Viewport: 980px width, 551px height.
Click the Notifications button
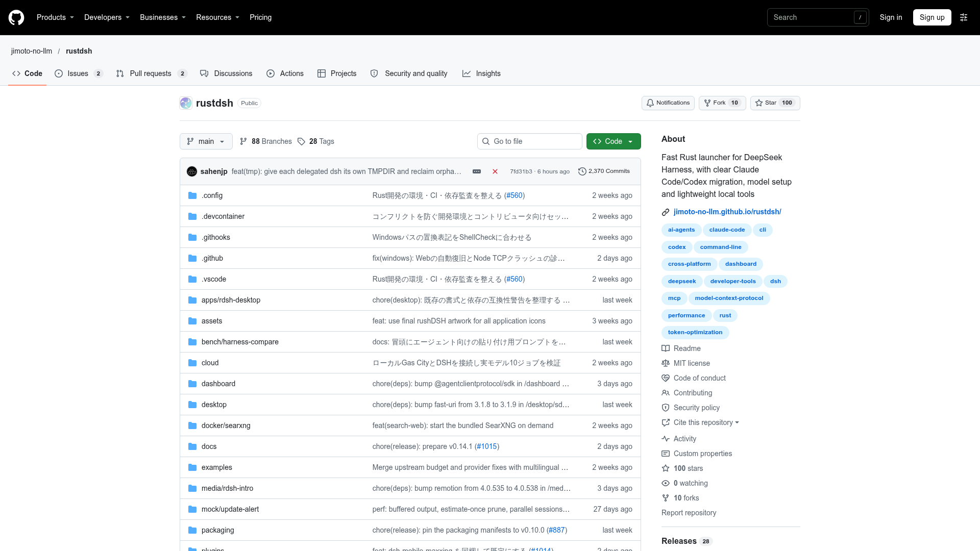tap(668, 103)
